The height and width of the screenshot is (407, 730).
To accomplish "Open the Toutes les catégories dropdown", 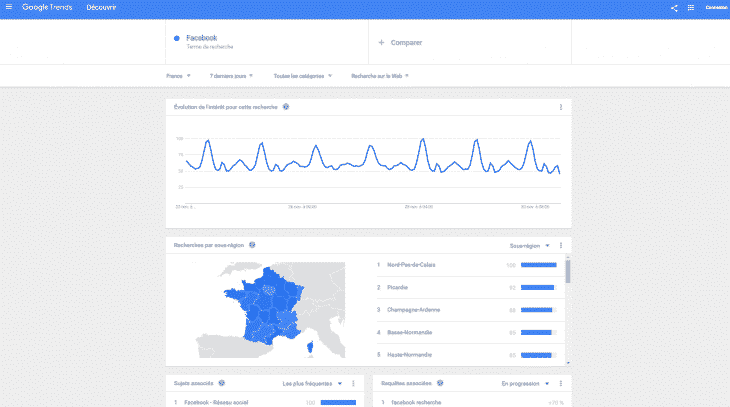I will pyautogui.click(x=303, y=76).
